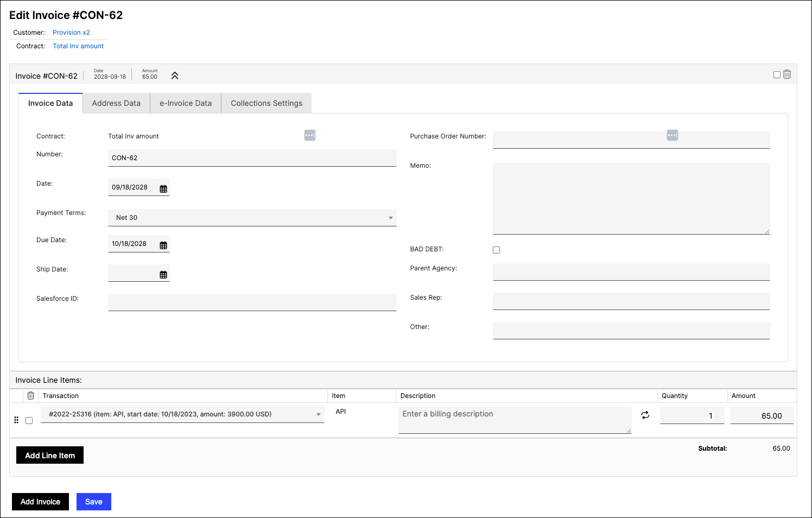Click the Add Invoice button

(40, 502)
